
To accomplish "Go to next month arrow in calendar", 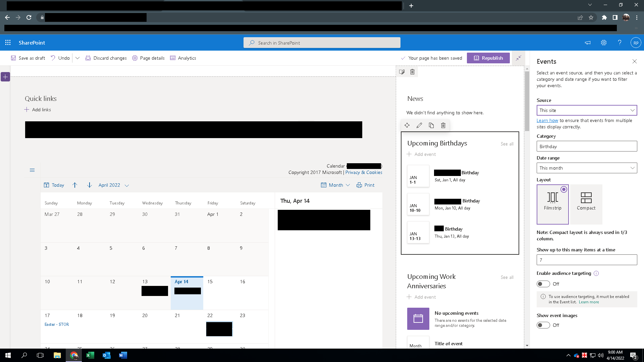I will [89, 185].
